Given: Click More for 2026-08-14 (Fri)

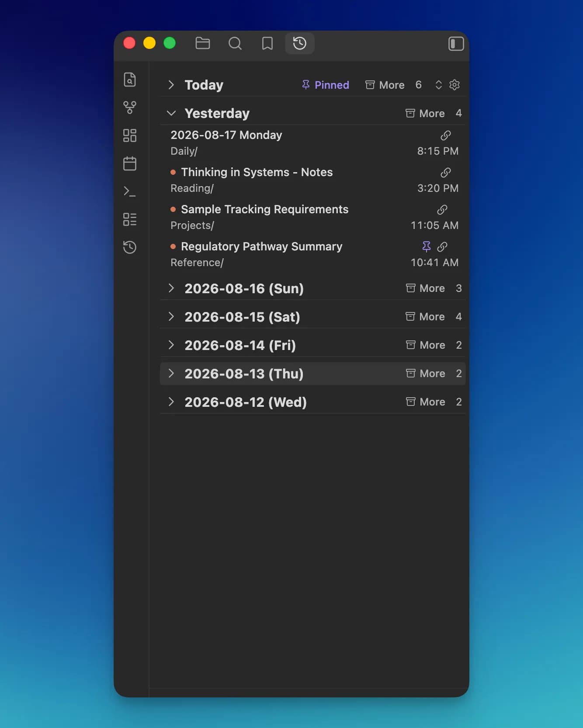Looking at the screenshot, I should pyautogui.click(x=425, y=345).
